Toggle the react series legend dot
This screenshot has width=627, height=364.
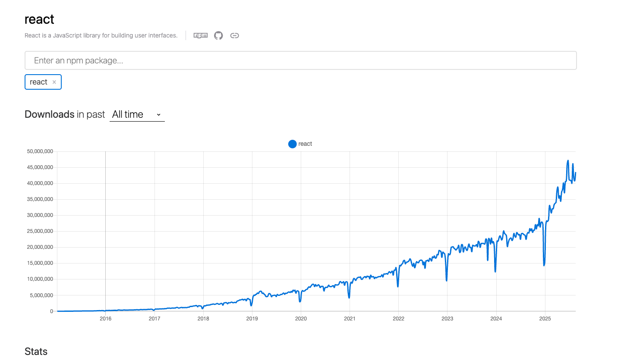point(292,144)
